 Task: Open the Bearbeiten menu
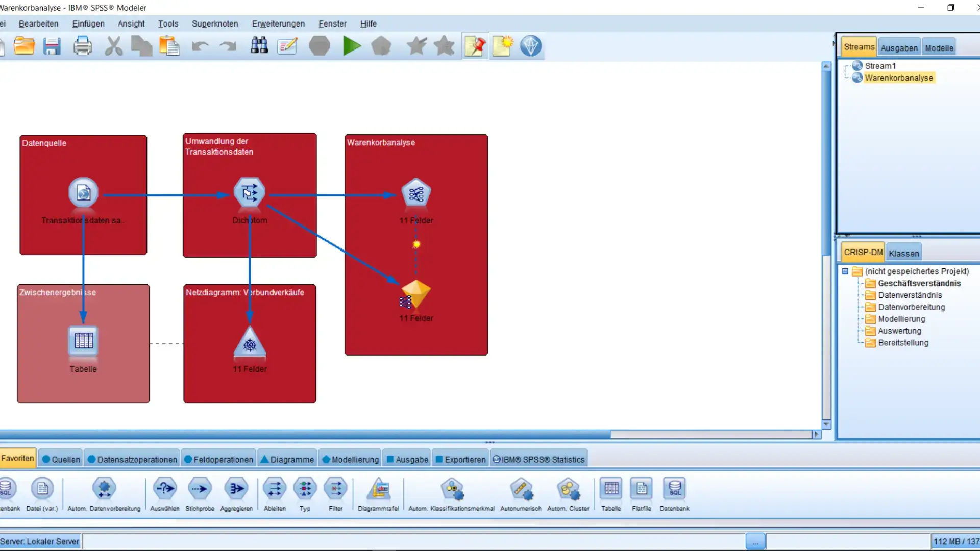38,23
